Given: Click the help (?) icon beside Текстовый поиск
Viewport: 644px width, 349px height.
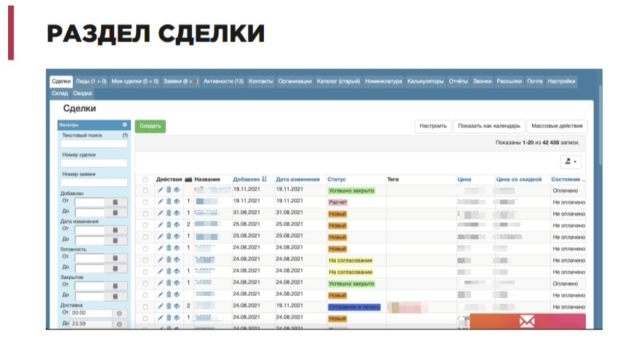Looking at the screenshot, I should (x=125, y=135).
